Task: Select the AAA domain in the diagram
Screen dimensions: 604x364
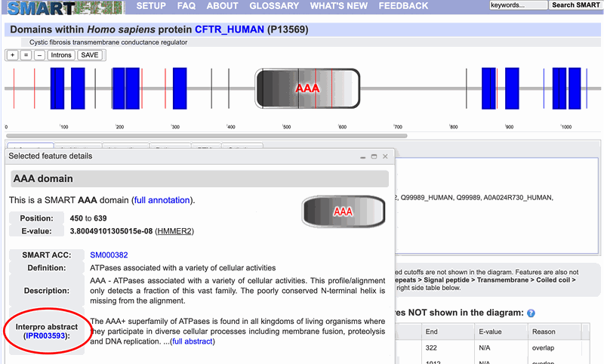Action: click(307, 88)
